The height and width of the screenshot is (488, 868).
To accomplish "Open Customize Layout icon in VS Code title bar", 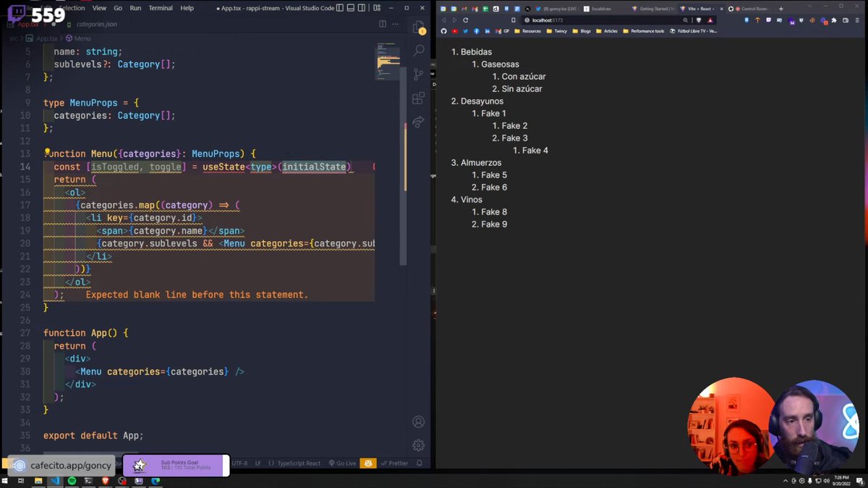I will [377, 8].
